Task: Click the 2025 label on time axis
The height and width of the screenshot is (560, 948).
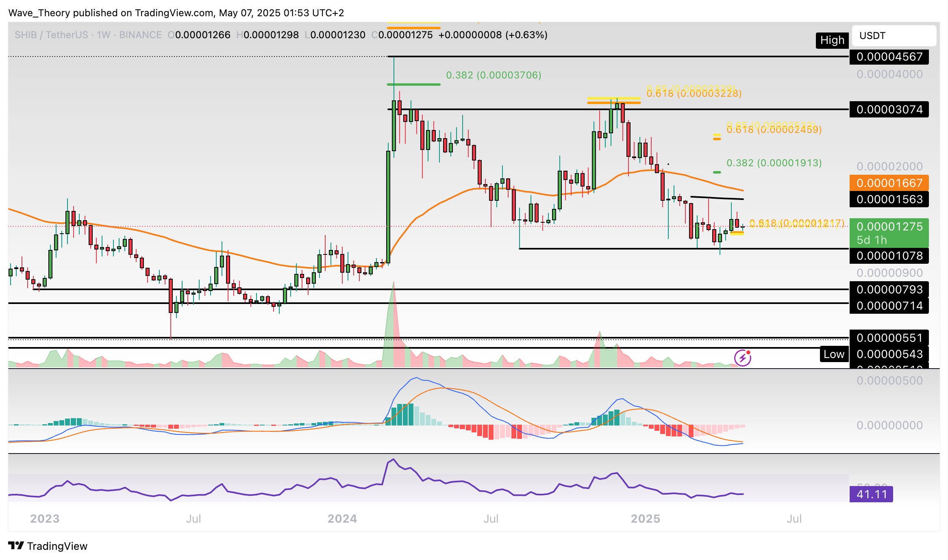Action: click(x=645, y=519)
